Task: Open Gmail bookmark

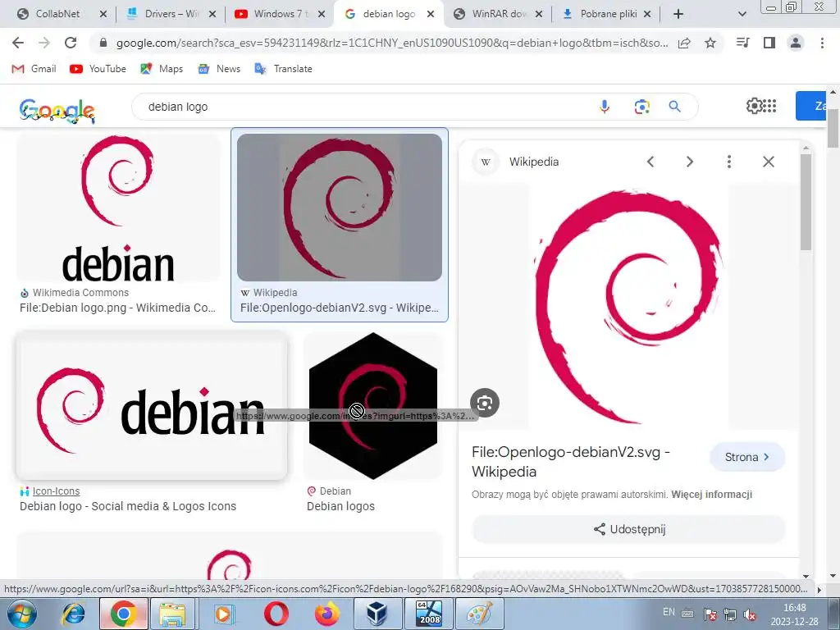Action: click(x=34, y=69)
